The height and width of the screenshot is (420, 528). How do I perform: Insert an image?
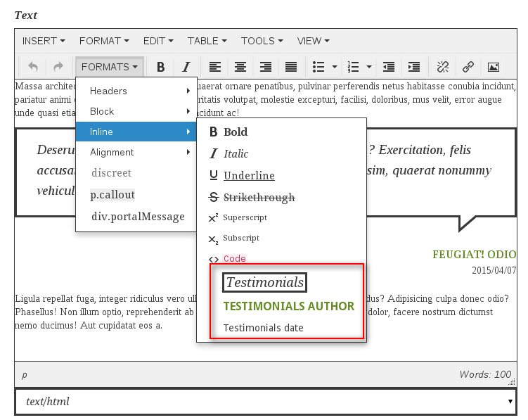(x=494, y=67)
